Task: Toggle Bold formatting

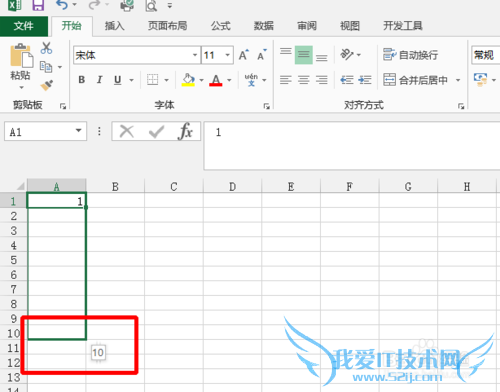Action: 82,80
